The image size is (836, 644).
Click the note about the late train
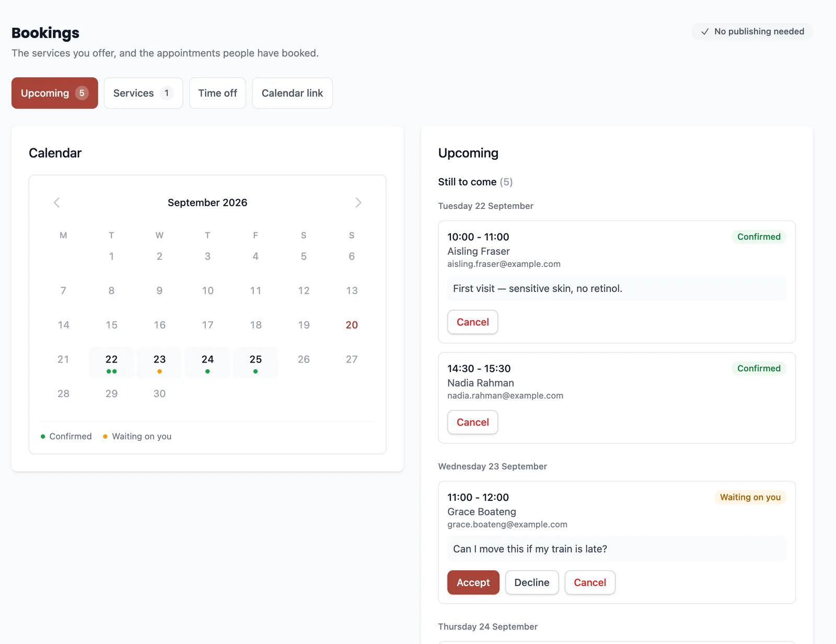pyautogui.click(x=617, y=549)
